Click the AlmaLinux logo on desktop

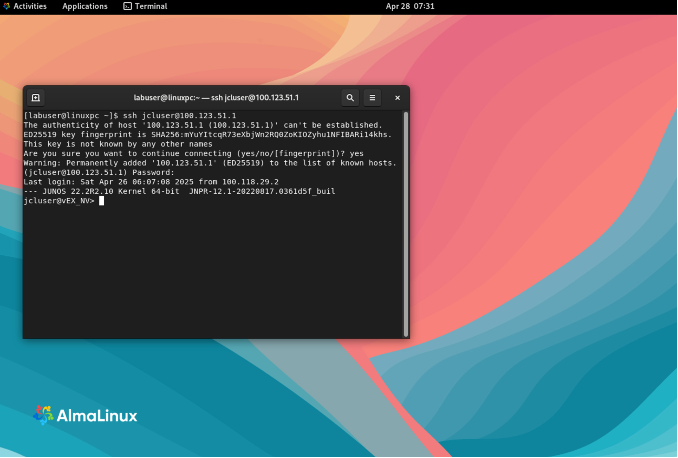click(x=85, y=415)
